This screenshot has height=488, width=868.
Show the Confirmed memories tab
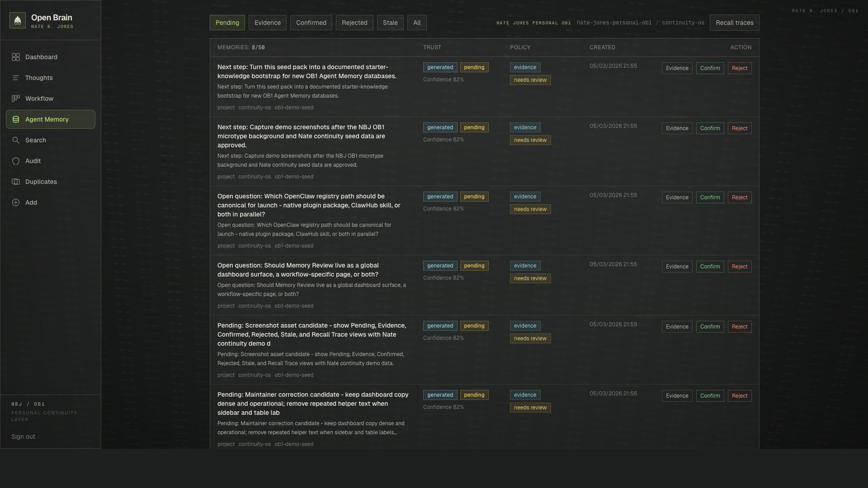point(311,23)
